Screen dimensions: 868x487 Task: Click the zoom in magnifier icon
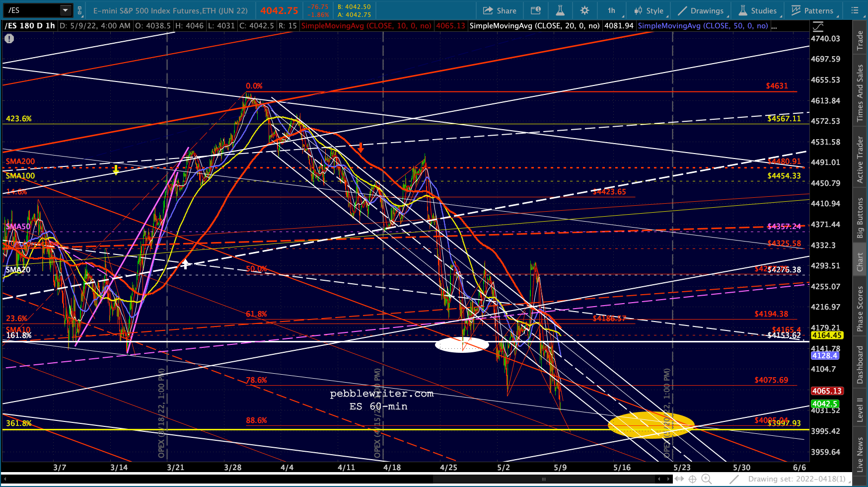click(x=706, y=479)
